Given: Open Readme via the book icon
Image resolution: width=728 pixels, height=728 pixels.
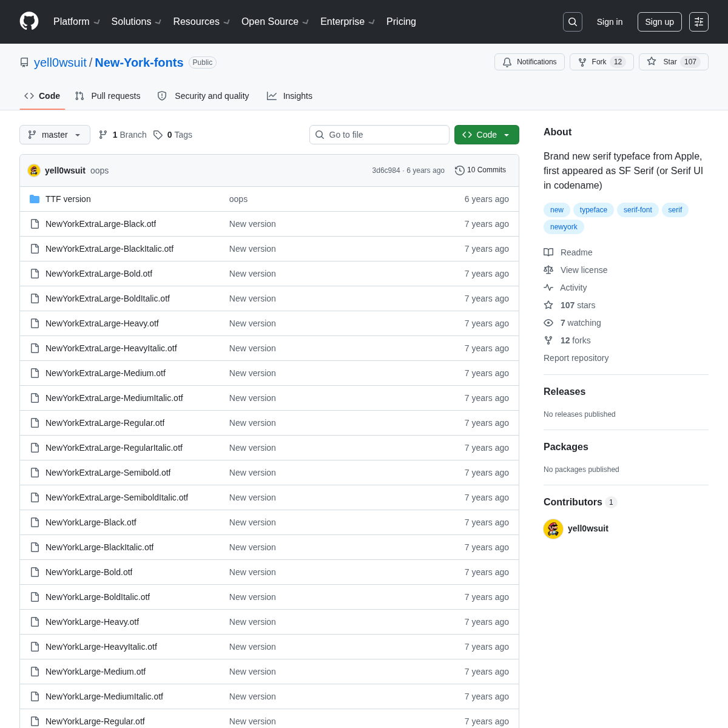Looking at the screenshot, I should tap(548, 252).
